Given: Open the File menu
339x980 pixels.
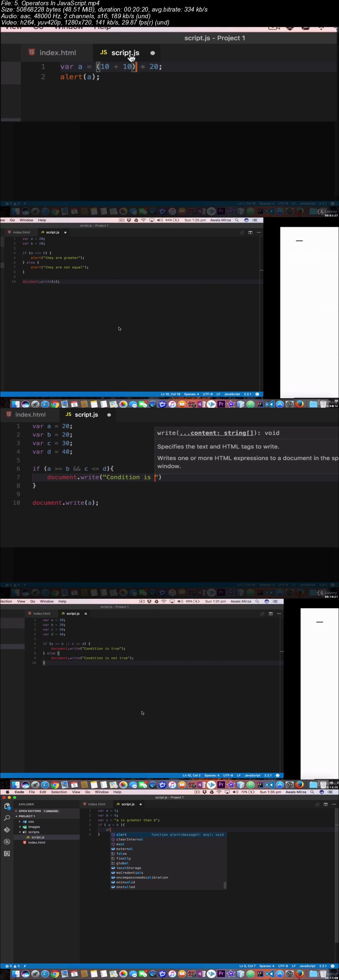Looking at the screenshot, I should pos(32,792).
